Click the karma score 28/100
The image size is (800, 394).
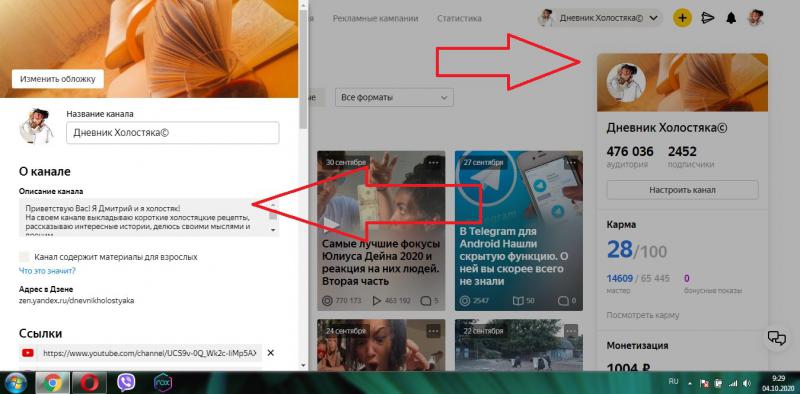(637, 250)
